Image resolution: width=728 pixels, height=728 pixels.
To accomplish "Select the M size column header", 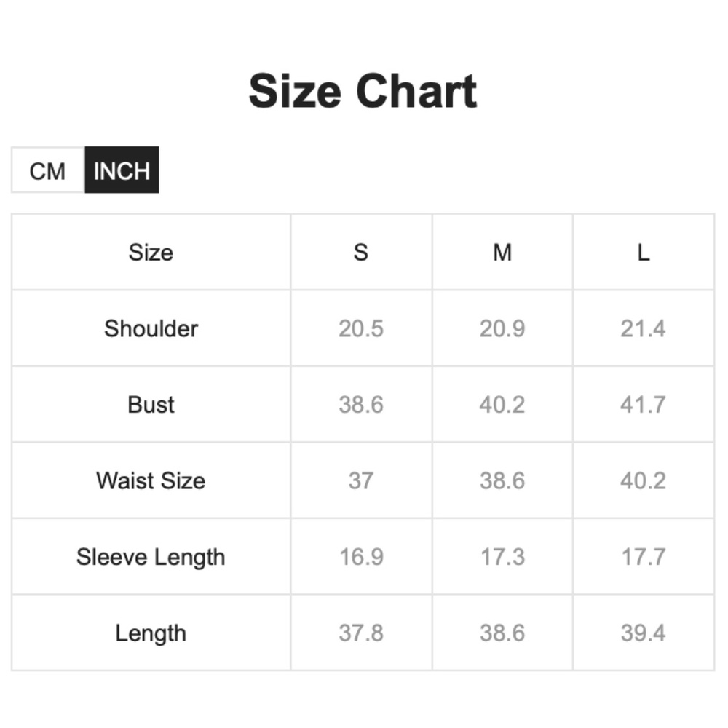I will pyautogui.click(x=502, y=253).
